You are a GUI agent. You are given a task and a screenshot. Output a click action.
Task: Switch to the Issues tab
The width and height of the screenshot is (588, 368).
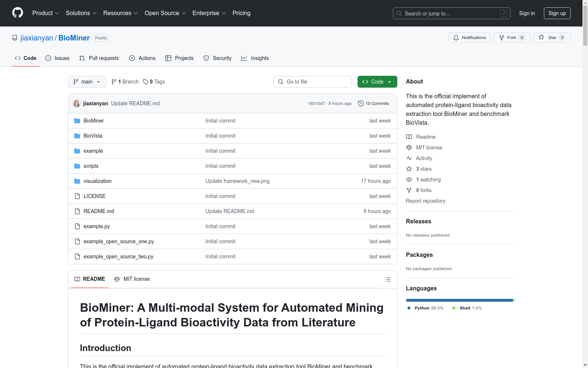(x=57, y=58)
